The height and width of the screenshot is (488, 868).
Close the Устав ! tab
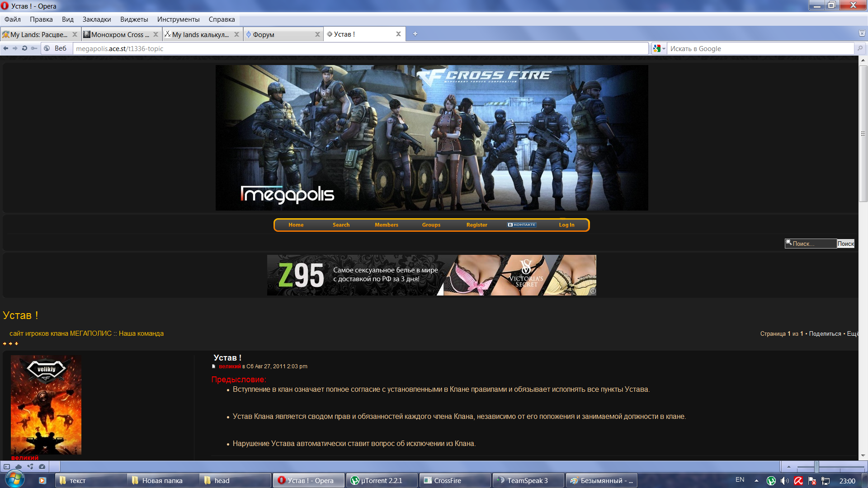398,34
